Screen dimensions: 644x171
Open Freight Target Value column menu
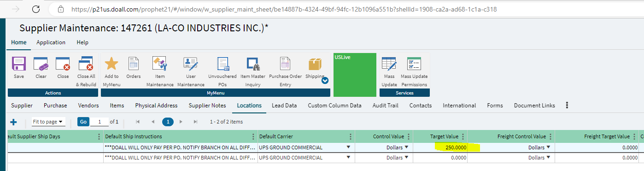pyautogui.click(x=634, y=136)
